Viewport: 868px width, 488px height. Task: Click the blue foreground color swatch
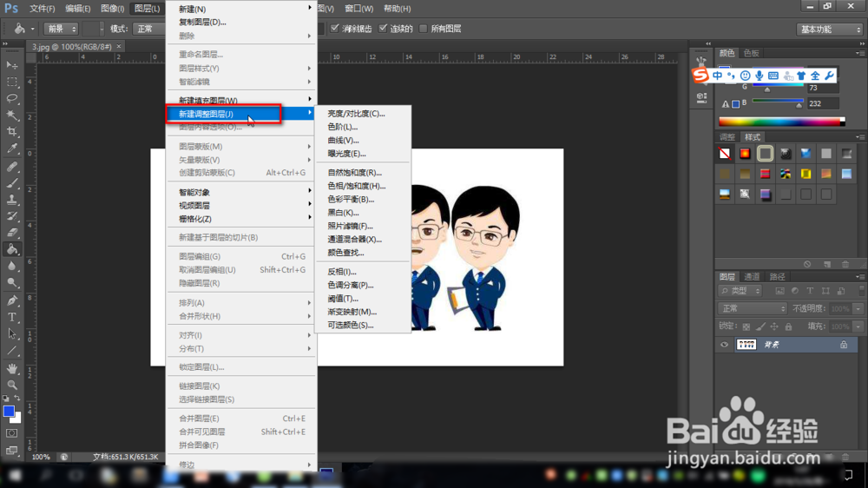9,411
